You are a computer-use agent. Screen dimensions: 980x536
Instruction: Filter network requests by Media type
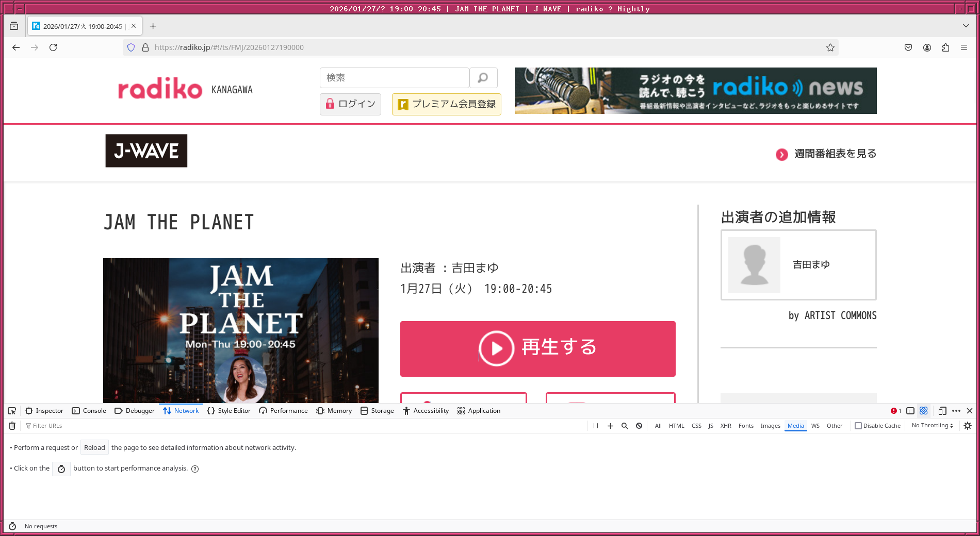795,426
